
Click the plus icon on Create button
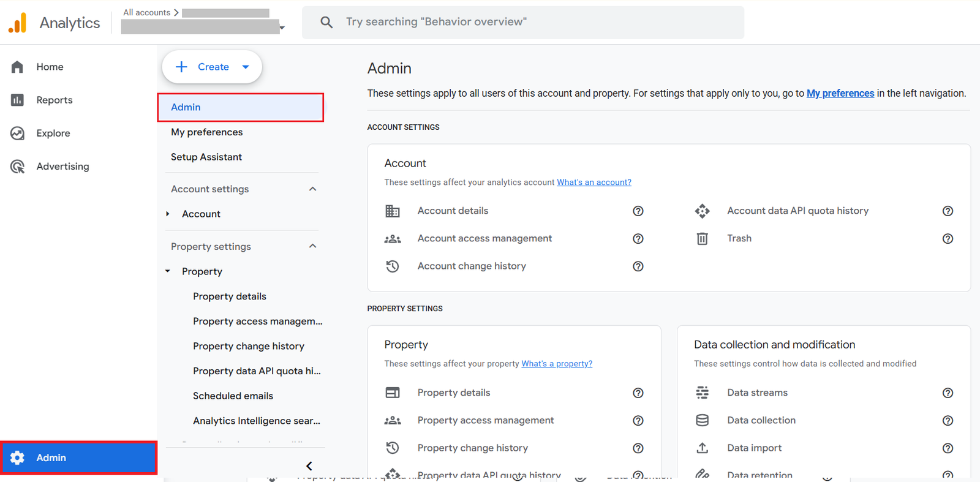pos(181,67)
